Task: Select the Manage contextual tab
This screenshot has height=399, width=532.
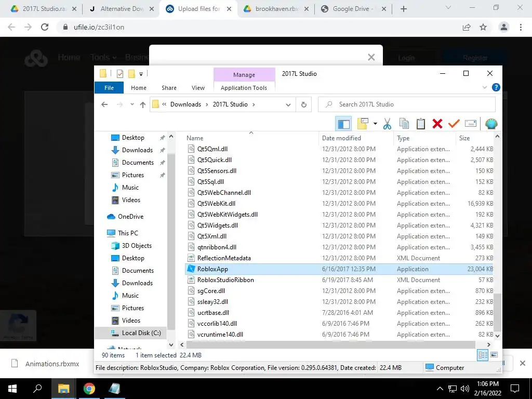Action: pos(244,75)
